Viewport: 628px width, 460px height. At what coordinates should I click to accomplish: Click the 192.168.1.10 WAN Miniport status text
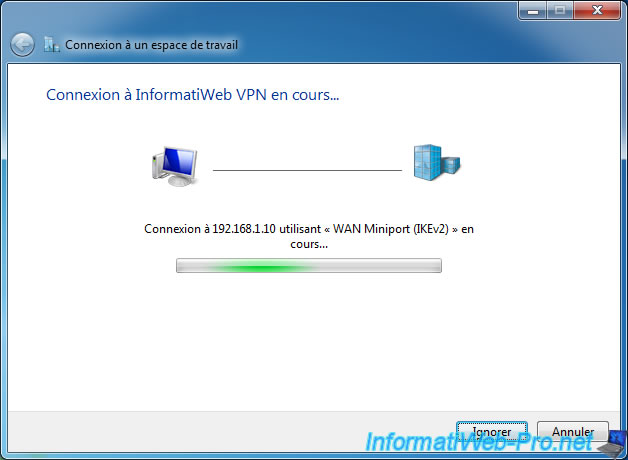tap(309, 236)
